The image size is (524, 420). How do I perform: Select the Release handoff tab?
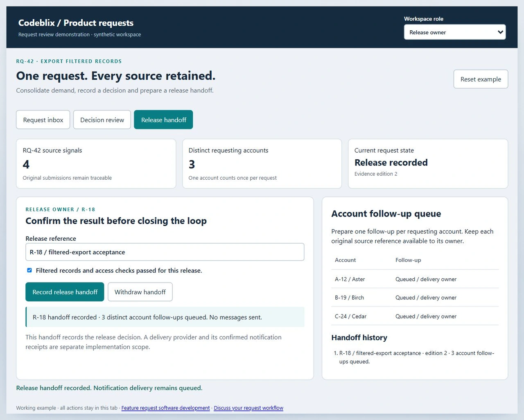coord(163,120)
